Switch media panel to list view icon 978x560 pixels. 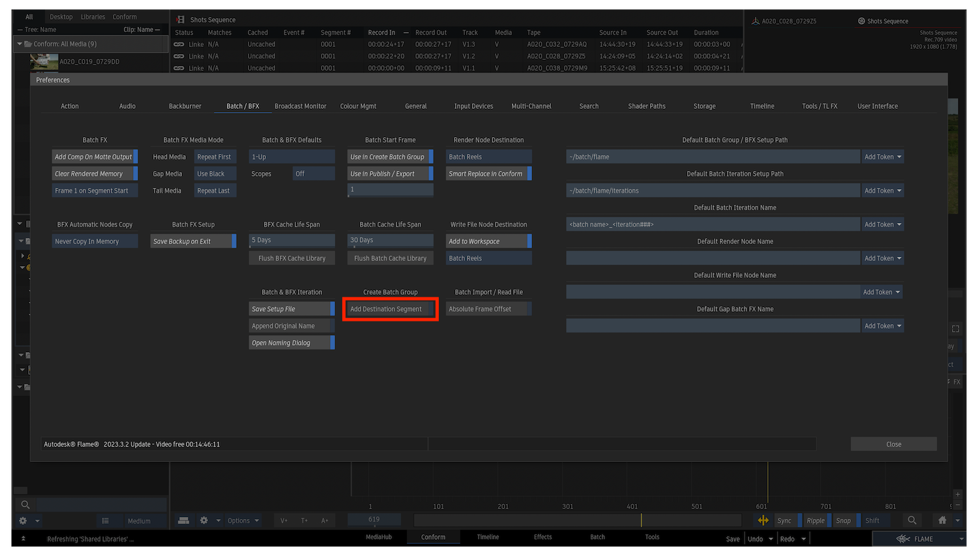[105, 521]
